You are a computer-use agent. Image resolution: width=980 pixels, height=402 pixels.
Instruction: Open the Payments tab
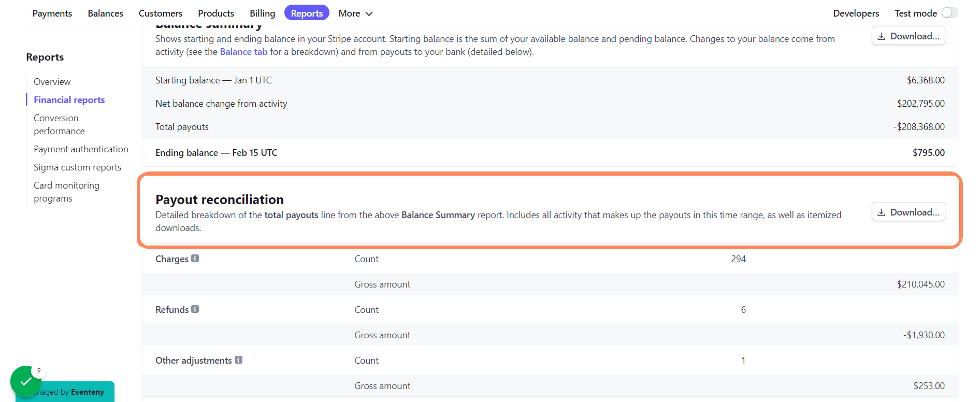click(x=52, y=13)
